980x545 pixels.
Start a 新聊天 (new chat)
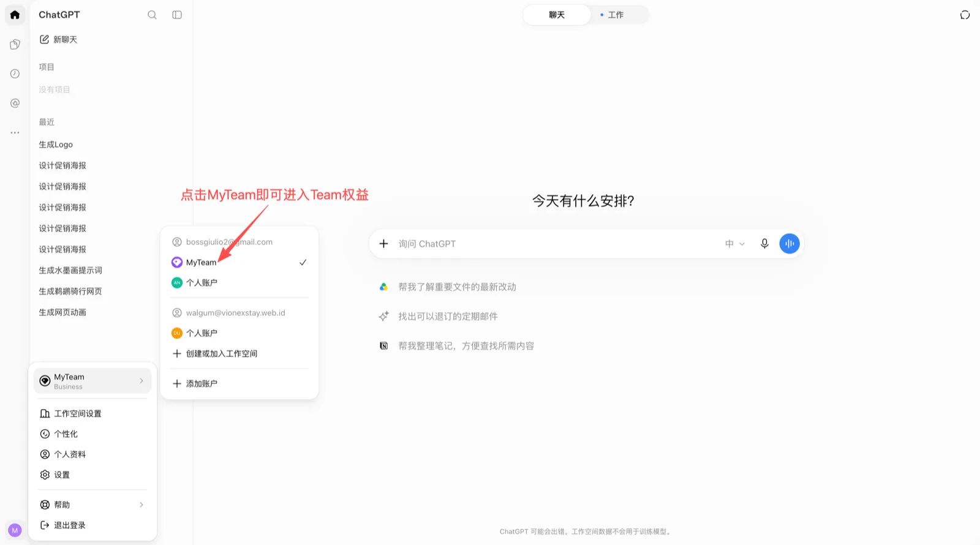[x=58, y=39]
